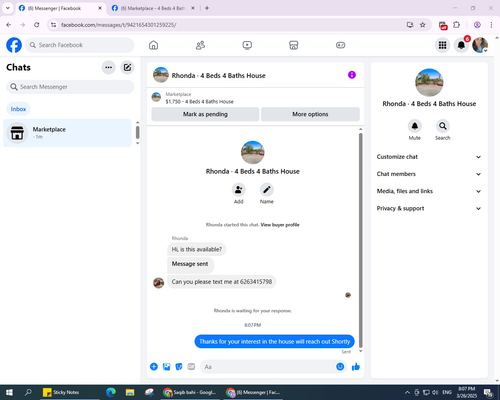Screen dimensions: 500x400
Task: Bookmark this page with the star icon
Action: pyautogui.click(x=422, y=25)
